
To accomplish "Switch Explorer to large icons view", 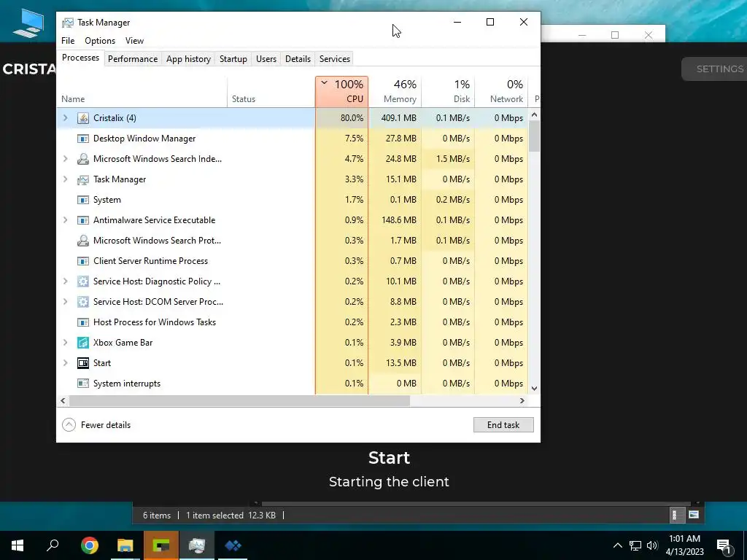I will pos(694,515).
